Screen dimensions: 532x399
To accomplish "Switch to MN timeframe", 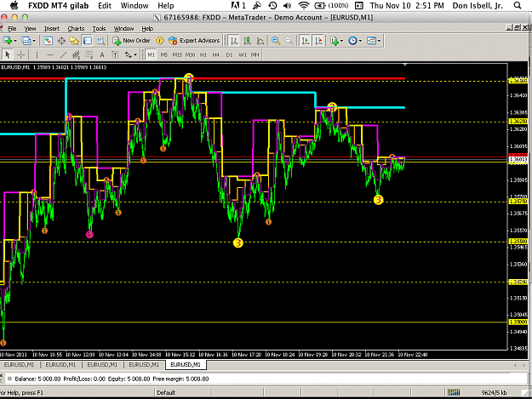I will (255, 54).
